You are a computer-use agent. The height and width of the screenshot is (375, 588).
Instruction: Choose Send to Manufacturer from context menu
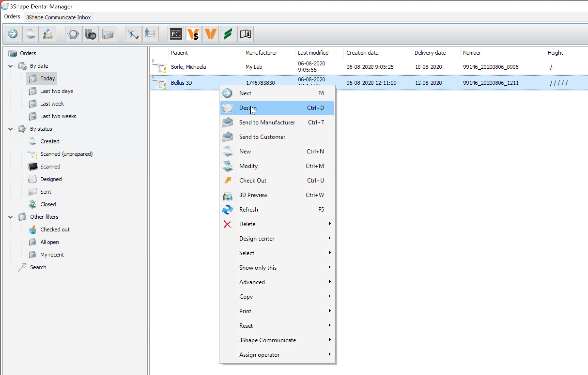267,122
